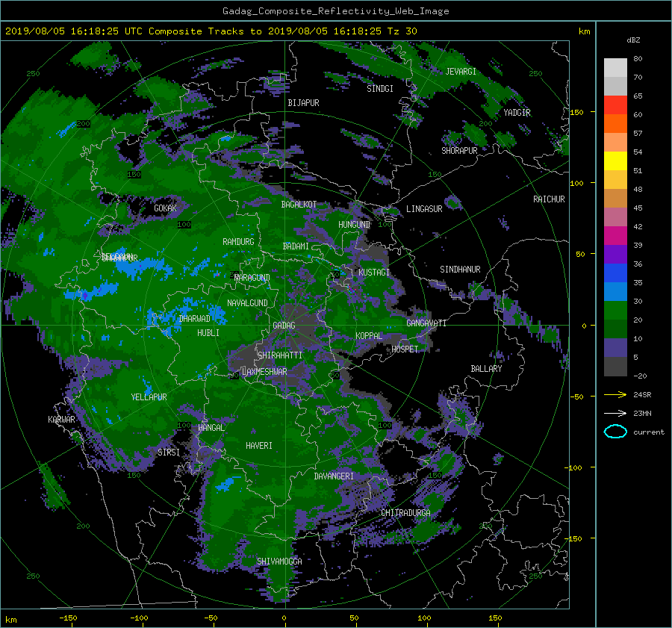Click the -150 tick on the horizontal axis
Screen dimensions: 672x628
tap(68, 618)
